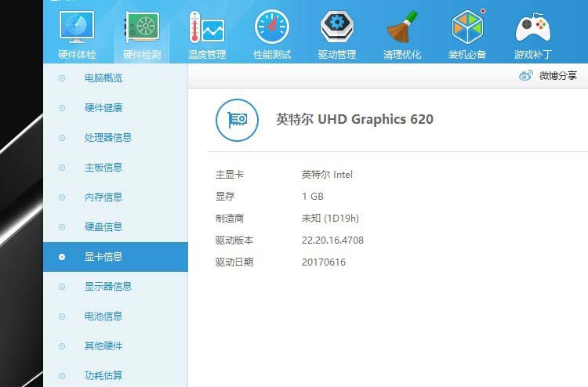588x387 pixels.
Task: Click the 英特尔 UHD Graphics 620 title
Action: tap(354, 120)
